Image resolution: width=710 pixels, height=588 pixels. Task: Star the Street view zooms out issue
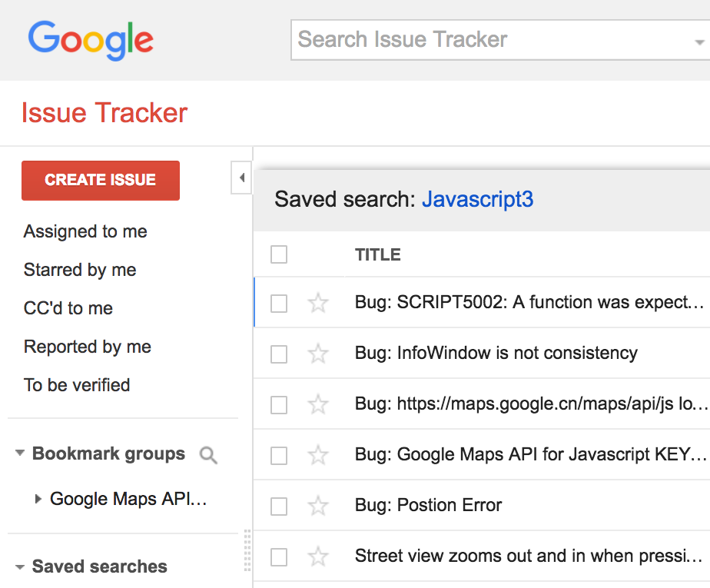(318, 556)
